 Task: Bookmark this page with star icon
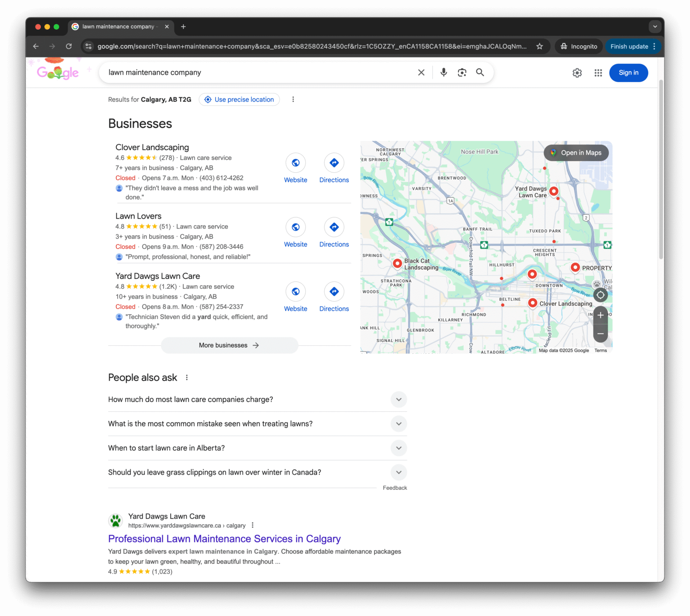tap(540, 46)
